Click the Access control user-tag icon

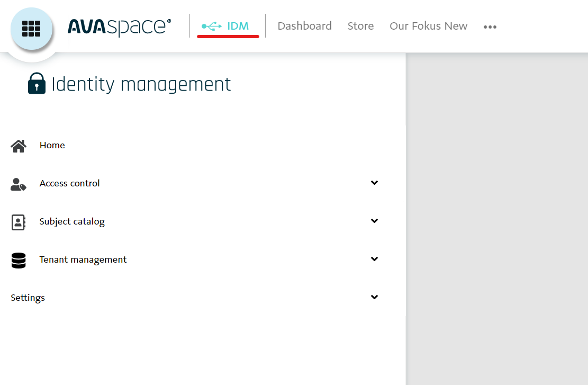click(19, 184)
